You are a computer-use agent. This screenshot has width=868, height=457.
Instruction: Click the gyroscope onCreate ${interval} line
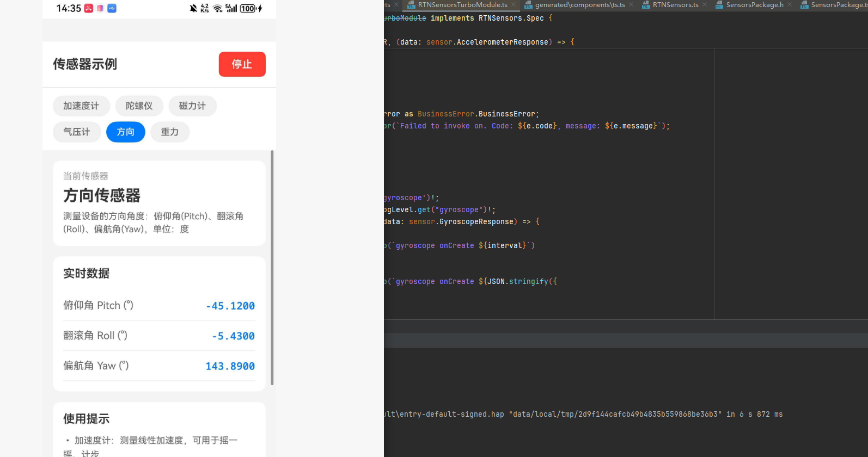click(460, 245)
